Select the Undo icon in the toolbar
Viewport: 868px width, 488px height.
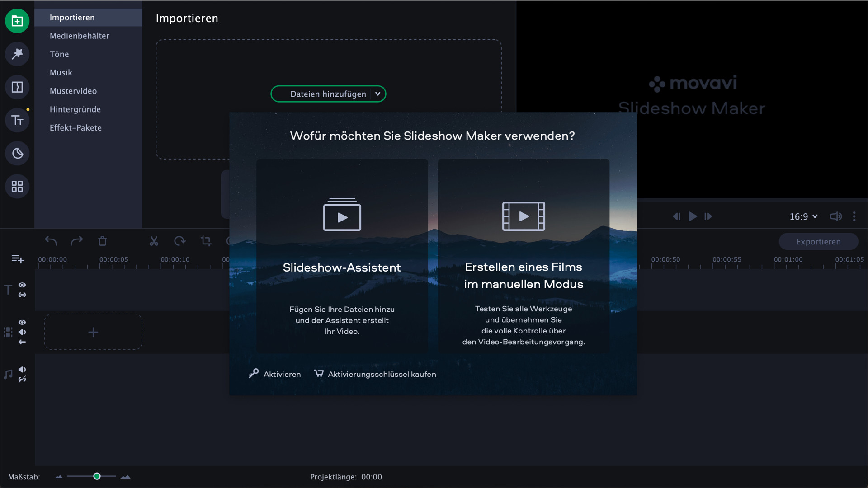click(51, 241)
